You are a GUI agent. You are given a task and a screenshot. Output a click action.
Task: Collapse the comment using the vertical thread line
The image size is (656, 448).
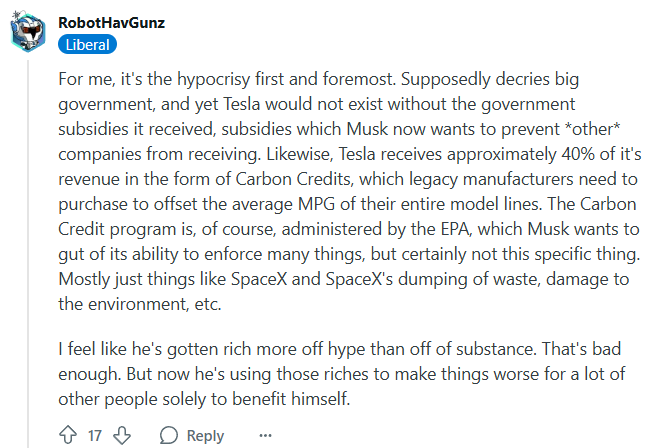28,253
